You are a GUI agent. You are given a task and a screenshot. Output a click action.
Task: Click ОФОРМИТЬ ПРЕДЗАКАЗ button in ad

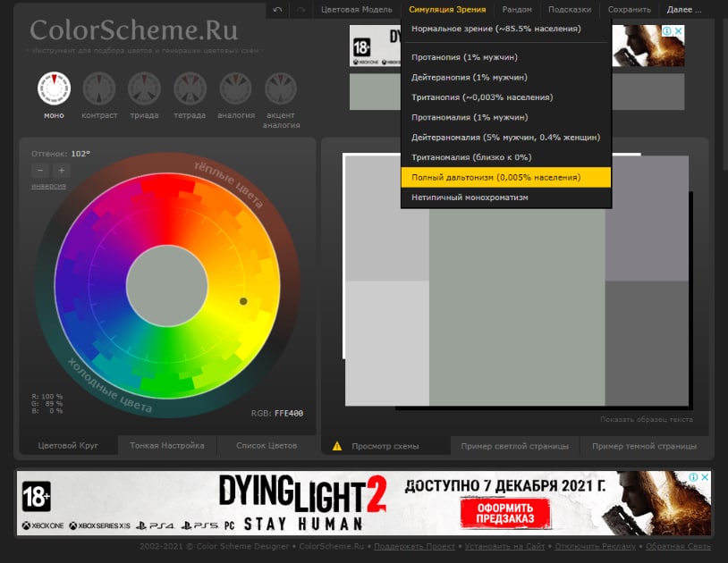505,513
